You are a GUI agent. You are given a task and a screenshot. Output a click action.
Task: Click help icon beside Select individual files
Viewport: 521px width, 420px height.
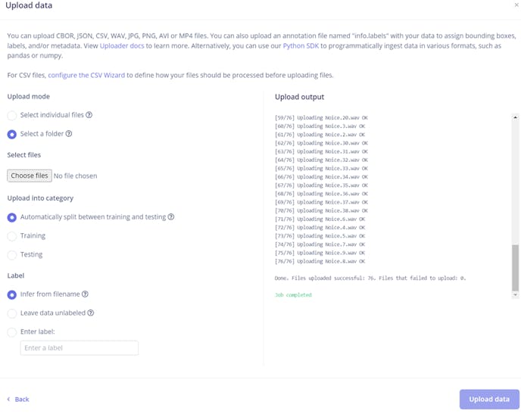coord(89,115)
